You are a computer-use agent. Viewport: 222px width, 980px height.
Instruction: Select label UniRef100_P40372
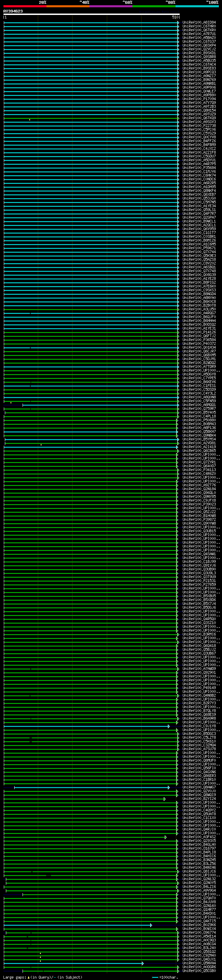tap(199, 344)
